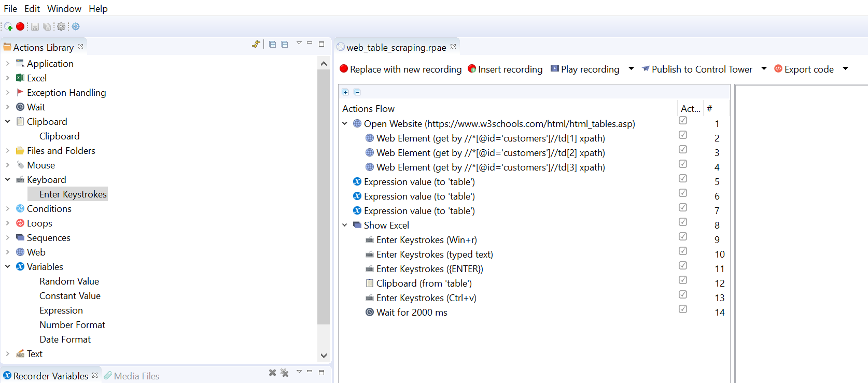Image resolution: width=868 pixels, height=383 pixels.
Task: Open the Recorder Variables view menu triangle
Action: (x=299, y=371)
